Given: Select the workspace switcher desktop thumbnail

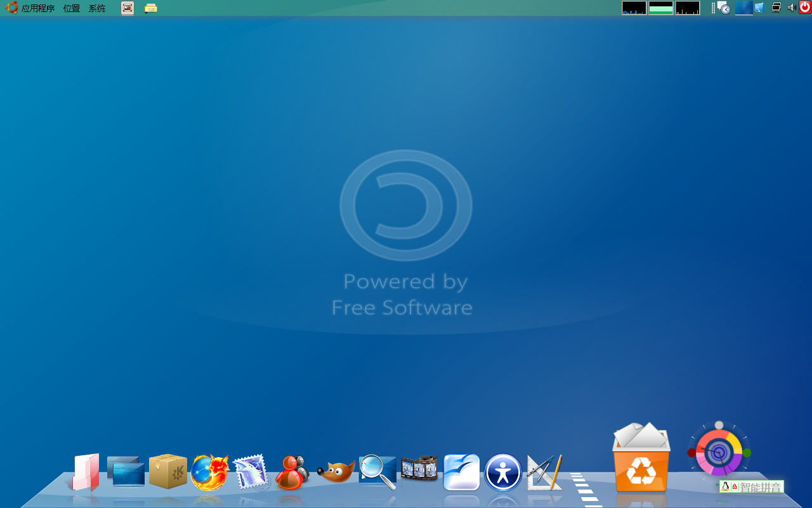Looking at the screenshot, I should (x=743, y=8).
